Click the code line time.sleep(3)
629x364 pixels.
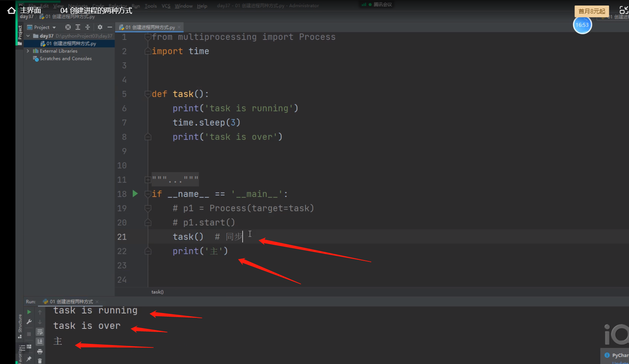click(206, 122)
